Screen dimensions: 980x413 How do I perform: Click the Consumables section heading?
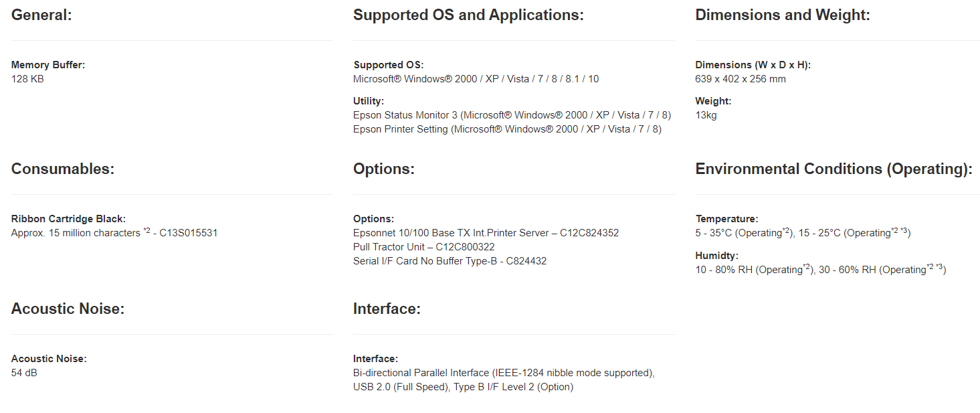[x=63, y=169]
